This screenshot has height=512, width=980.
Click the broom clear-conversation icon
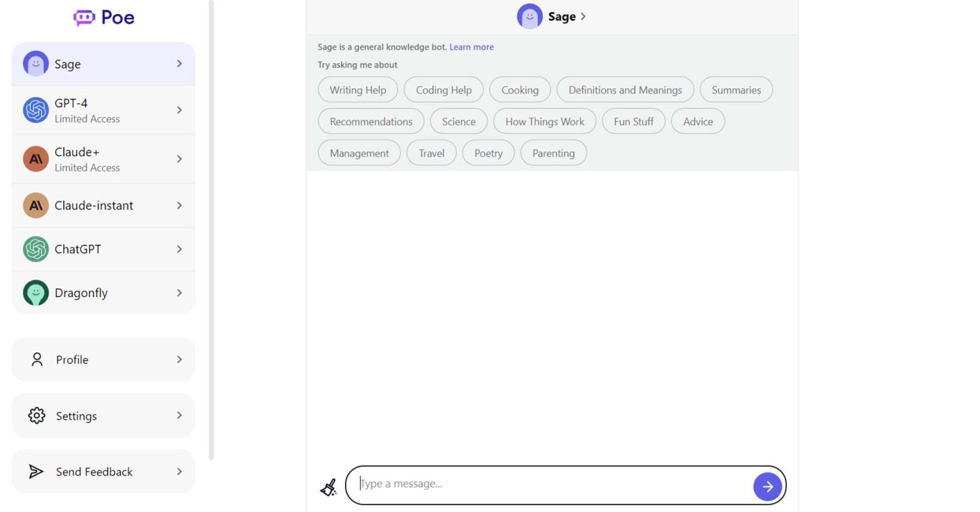point(328,486)
